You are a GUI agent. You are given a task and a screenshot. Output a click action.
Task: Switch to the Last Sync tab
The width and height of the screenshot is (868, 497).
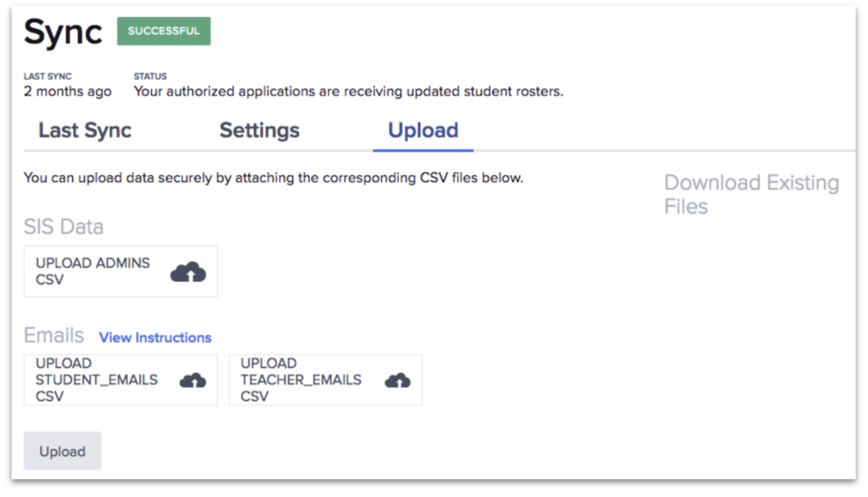(x=85, y=130)
